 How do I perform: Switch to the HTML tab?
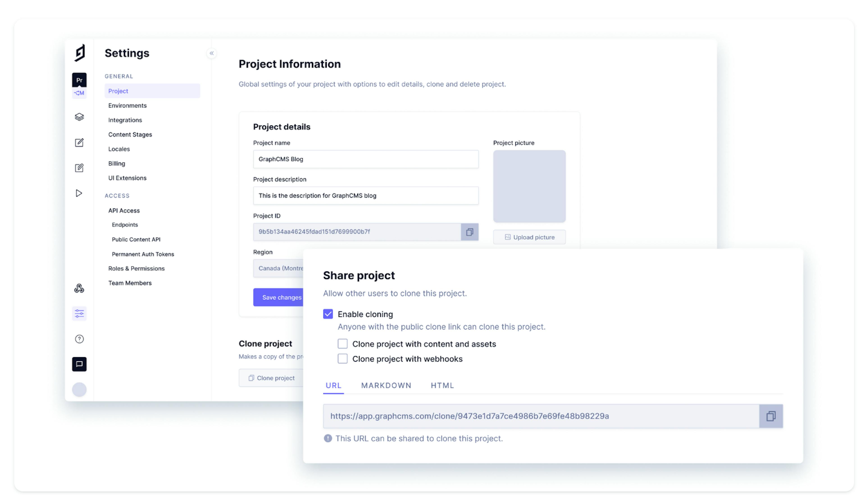pos(442,385)
